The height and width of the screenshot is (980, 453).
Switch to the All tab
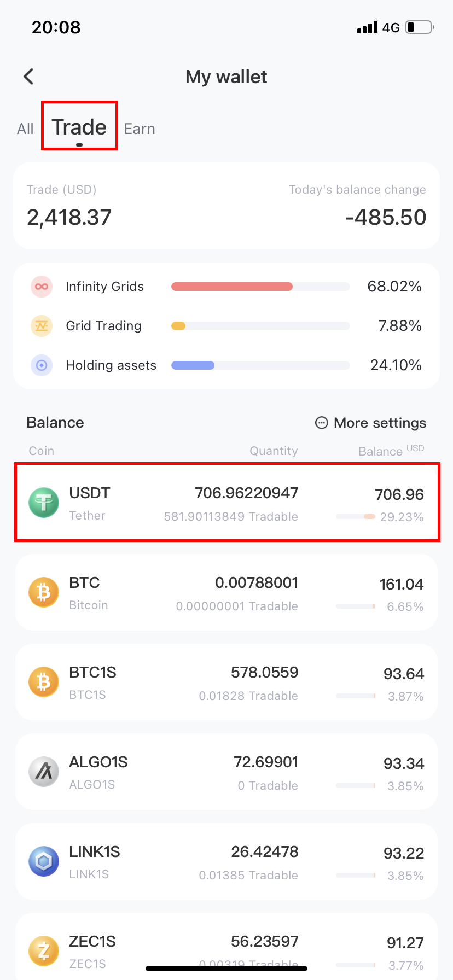(x=25, y=129)
